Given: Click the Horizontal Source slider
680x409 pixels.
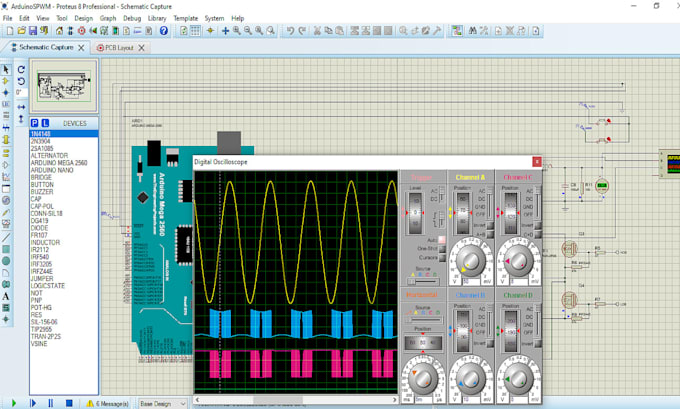Looking at the screenshot, I should pyautogui.click(x=423, y=320).
